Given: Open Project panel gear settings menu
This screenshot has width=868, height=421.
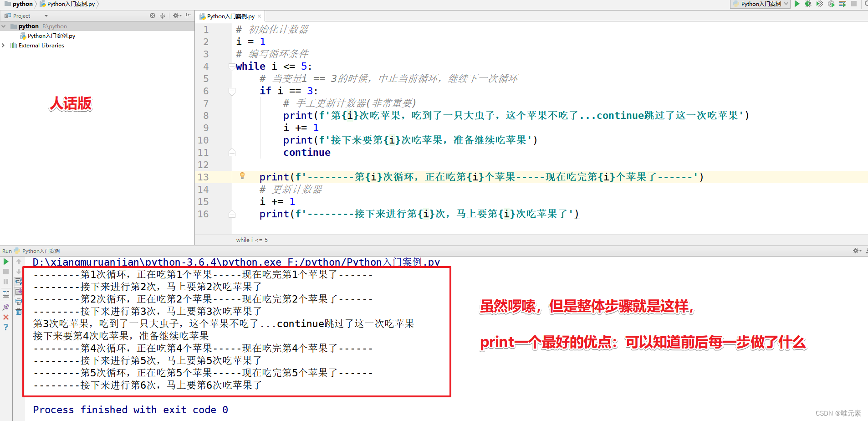Looking at the screenshot, I should tap(177, 15).
